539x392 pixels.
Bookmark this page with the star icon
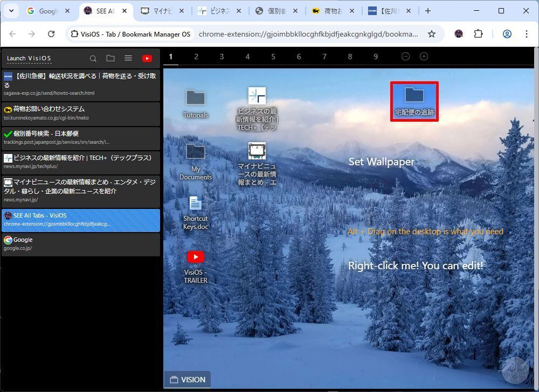coord(432,33)
